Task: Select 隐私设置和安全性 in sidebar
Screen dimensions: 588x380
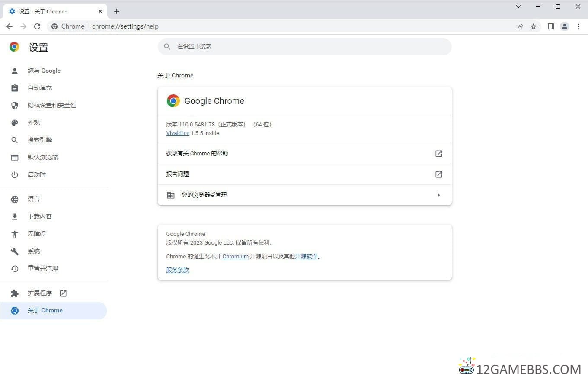Action: click(x=52, y=105)
